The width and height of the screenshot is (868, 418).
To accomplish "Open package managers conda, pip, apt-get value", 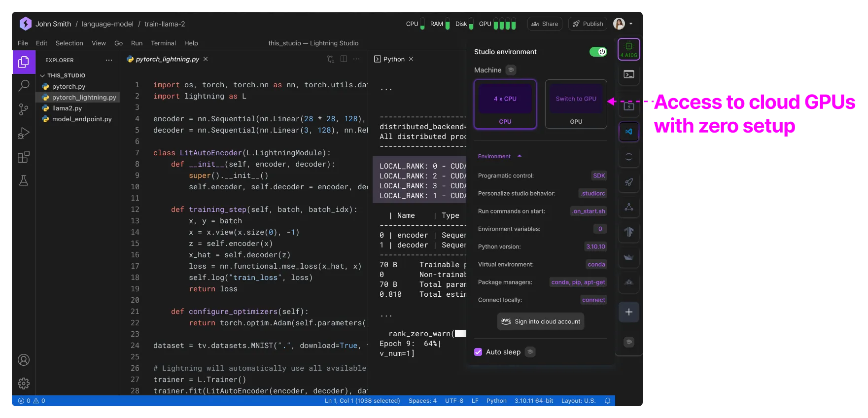I will (578, 282).
